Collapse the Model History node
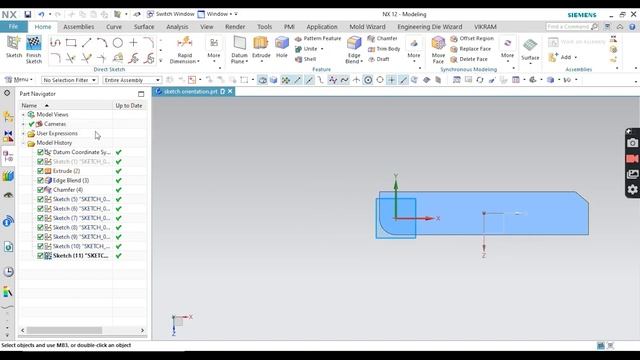The height and width of the screenshot is (360, 640). click(23, 143)
